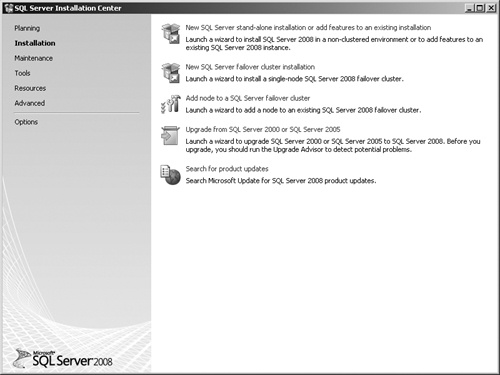Click text 'you should run the Upgrade Advisor'
The image size is (500, 375).
[269, 150]
